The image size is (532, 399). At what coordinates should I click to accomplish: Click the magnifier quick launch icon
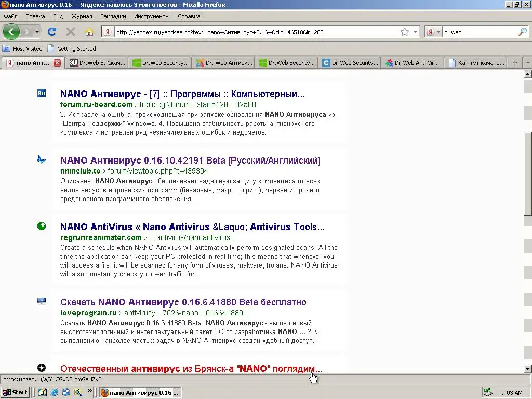(78, 393)
